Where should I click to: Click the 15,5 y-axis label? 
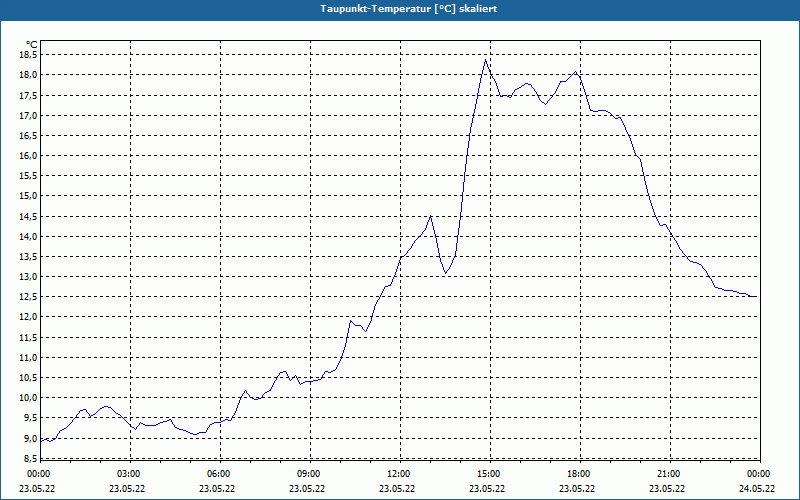(28, 176)
